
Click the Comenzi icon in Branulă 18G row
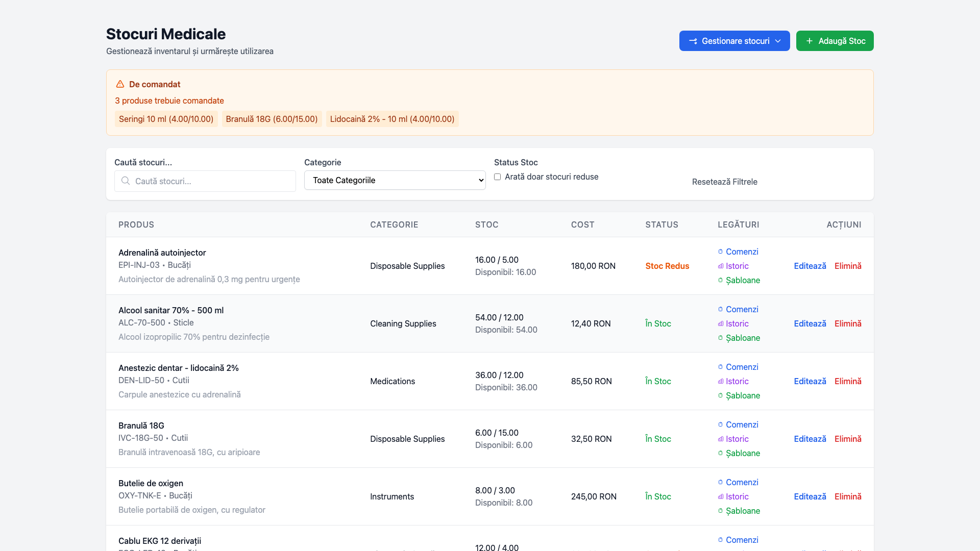721,424
